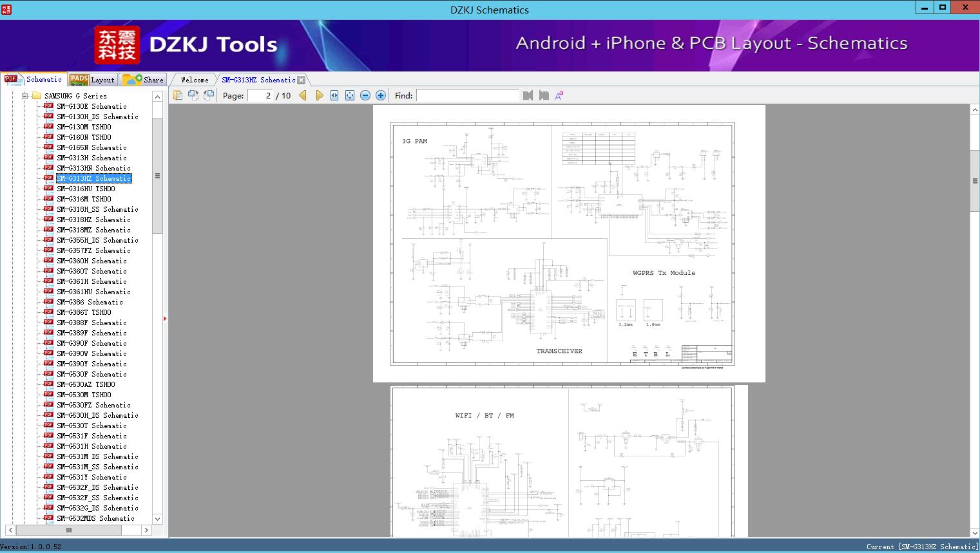Zoom in with the plus icon
980x553 pixels.
[x=381, y=95]
